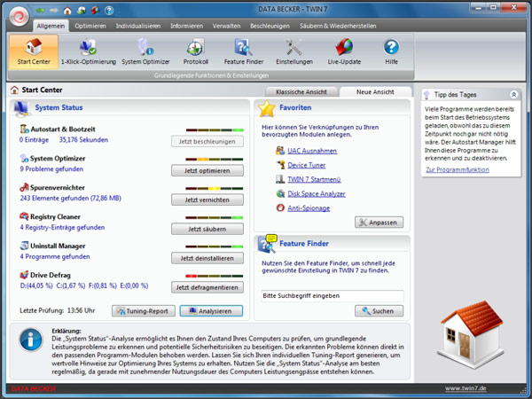Click the home icon in quick access bar

[67, 11]
